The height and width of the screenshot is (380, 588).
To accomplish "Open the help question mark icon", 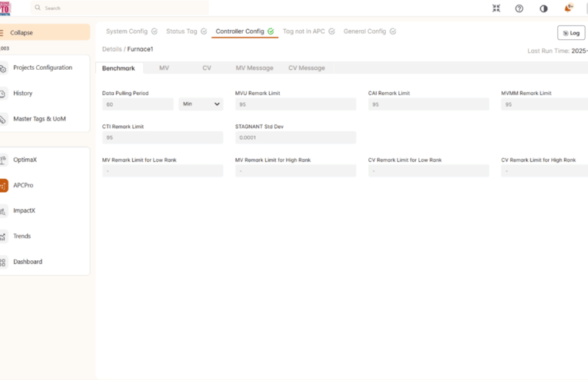I will pos(519,8).
